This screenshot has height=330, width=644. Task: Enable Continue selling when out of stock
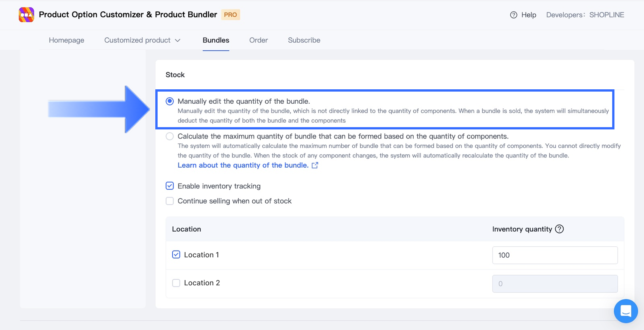pyautogui.click(x=170, y=201)
